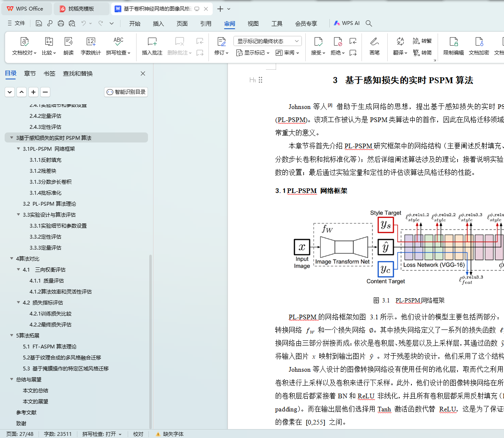The height and width of the screenshot is (438, 504).
Task: Open the 文件 menu
Action: click(x=16, y=23)
